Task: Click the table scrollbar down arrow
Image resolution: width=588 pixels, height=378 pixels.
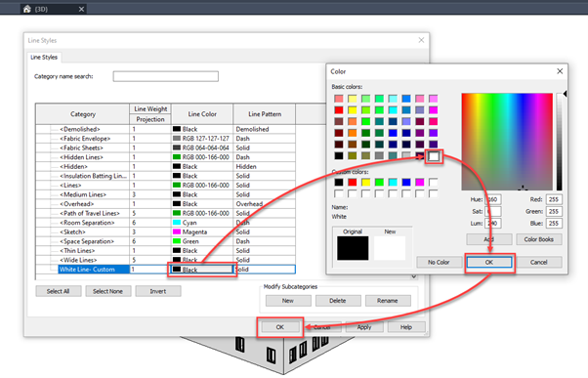Action: [413, 276]
